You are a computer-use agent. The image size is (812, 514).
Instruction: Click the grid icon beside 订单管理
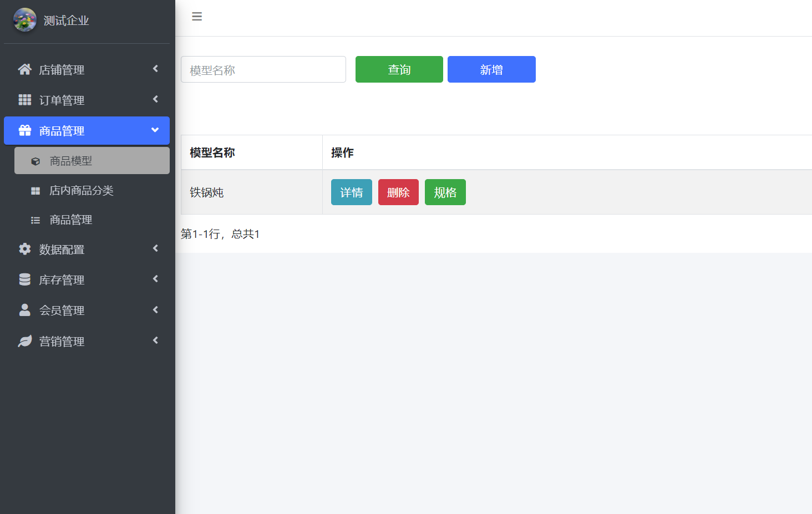pyautogui.click(x=25, y=100)
